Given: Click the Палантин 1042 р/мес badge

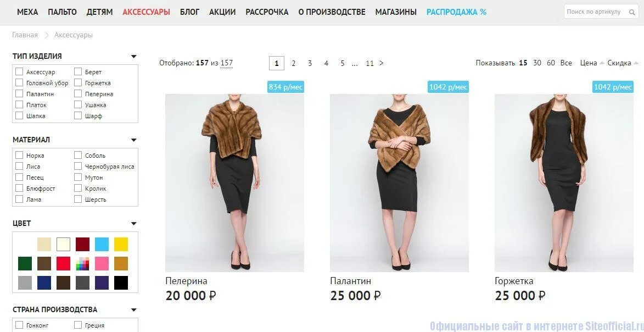Looking at the screenshot, I should pos(448,87).
